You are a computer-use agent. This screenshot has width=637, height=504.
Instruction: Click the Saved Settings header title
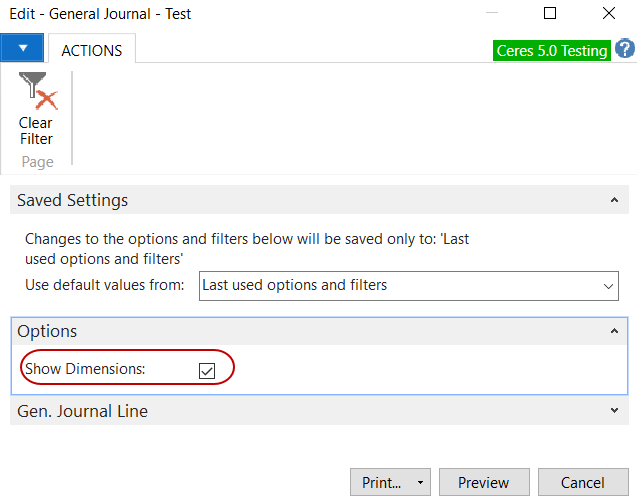73,201
